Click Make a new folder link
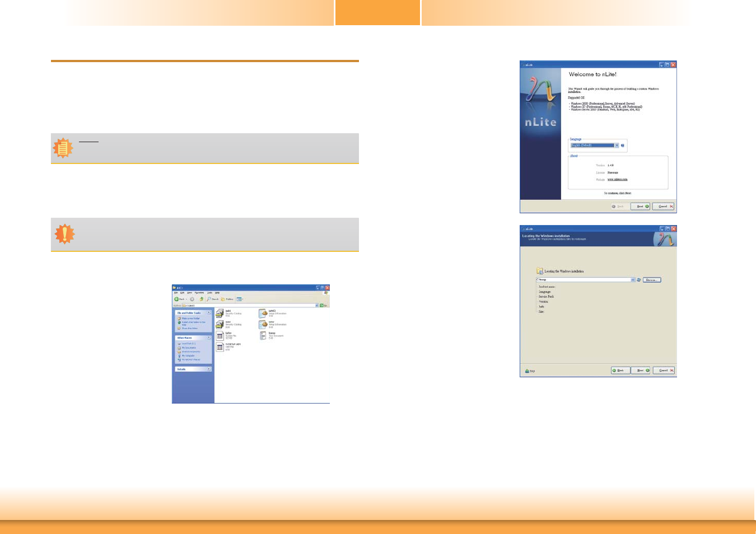Viewport: 756px width, 534px height. (x=190, y=318)
